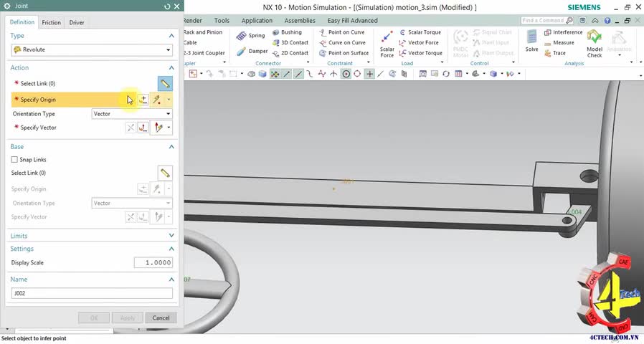Click the Action Select Link icon
Image resolution: width=644 pixels, height=344 pixels.
point(165,83)
